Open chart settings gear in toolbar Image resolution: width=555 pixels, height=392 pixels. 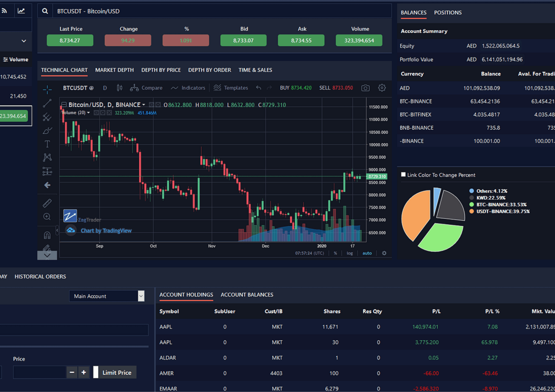point(382,88)
